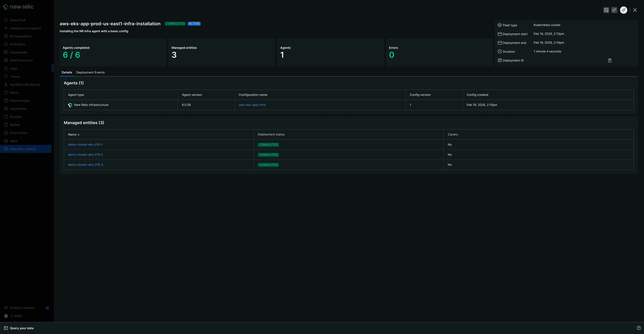Select the Details tab
This screenshot has height=334, width=644.
pos(67,72)
